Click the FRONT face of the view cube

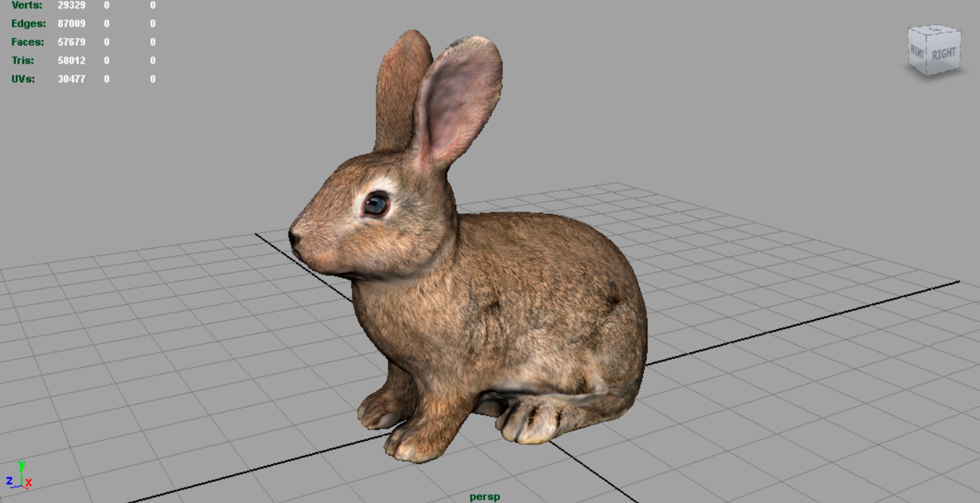pyautogui.click(x=917, y=51)
